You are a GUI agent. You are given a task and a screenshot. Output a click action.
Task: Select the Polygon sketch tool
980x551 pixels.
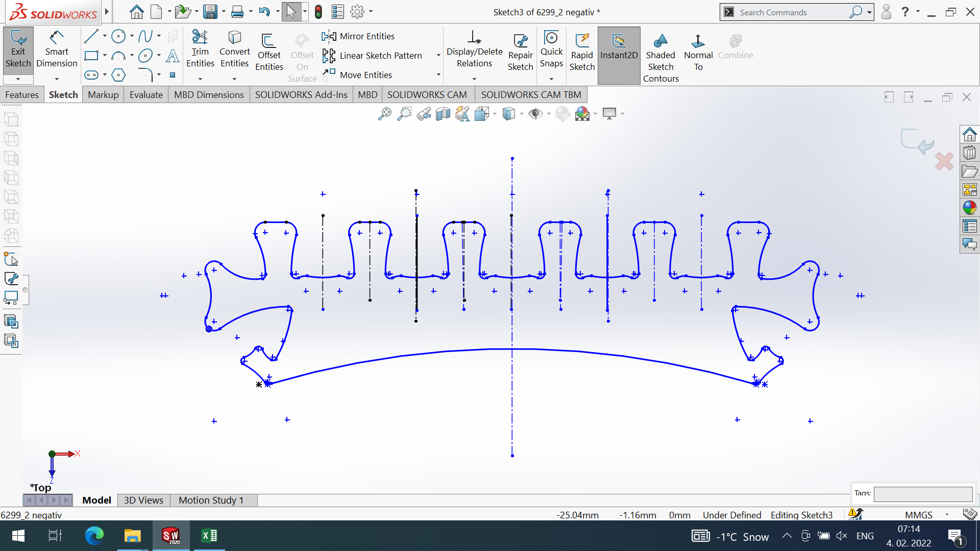click(x=118, y=75)
